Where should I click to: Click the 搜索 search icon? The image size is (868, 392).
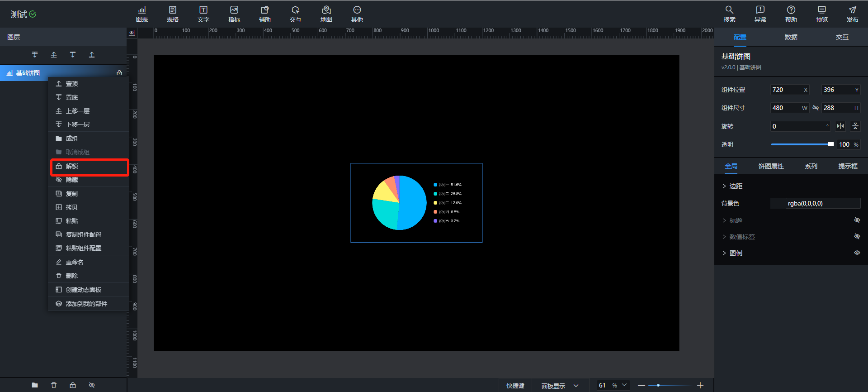[x=729, y=14]
